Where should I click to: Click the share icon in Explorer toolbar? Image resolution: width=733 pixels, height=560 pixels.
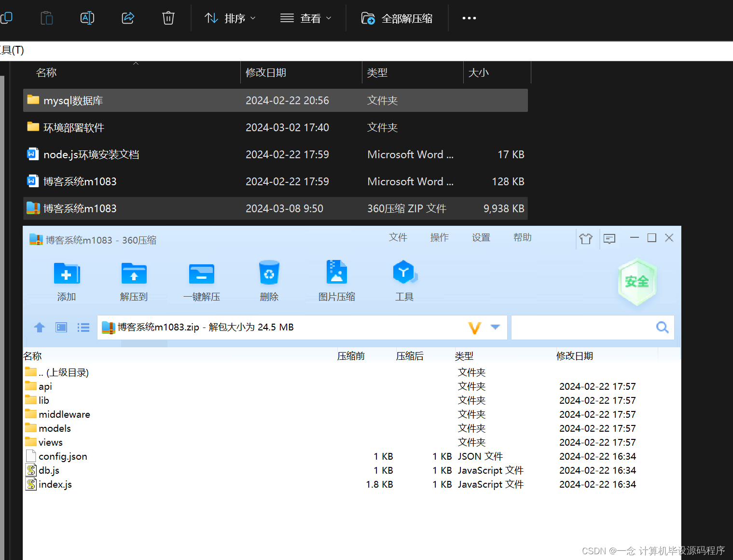click(x=127, y=18)
